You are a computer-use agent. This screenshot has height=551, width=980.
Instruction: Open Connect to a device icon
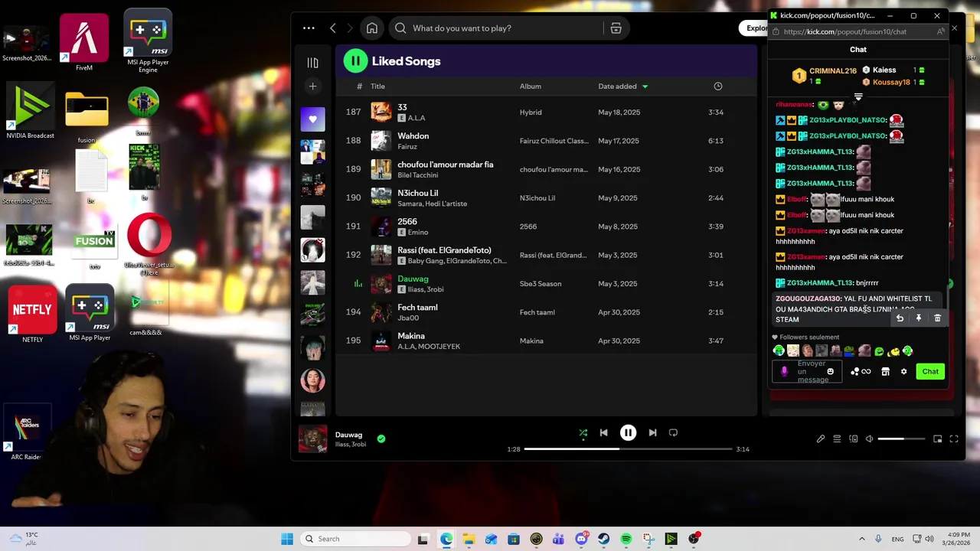pyautogui.click(x=853, y=439)
